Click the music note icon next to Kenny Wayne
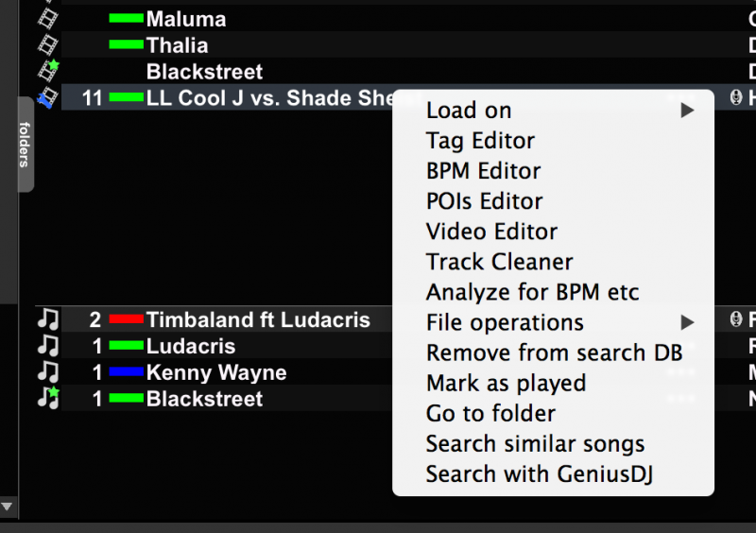Image resolution: width=756 pixels, height=533 pixels. (48, 372)
